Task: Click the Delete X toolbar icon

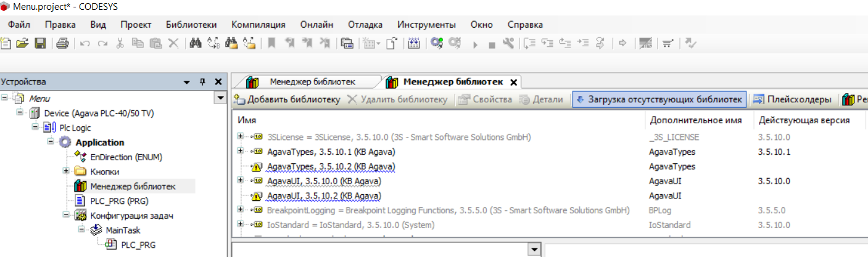Action: 173,44
